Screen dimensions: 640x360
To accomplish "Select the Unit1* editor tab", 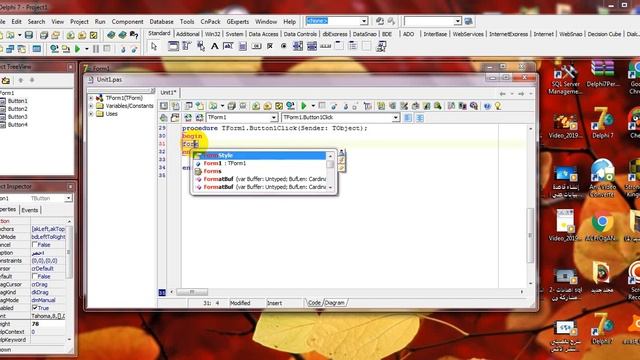I will (x=168, y=93).
